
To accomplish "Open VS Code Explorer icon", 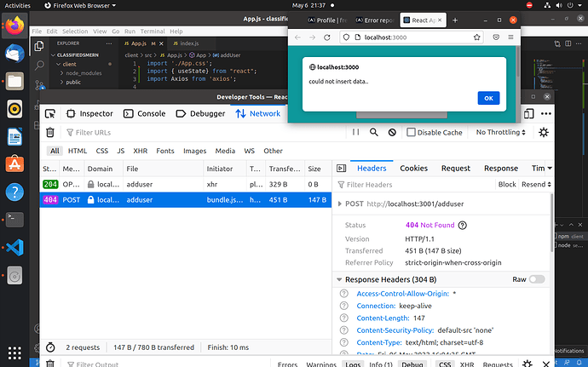I will click(x=39, y=46).
